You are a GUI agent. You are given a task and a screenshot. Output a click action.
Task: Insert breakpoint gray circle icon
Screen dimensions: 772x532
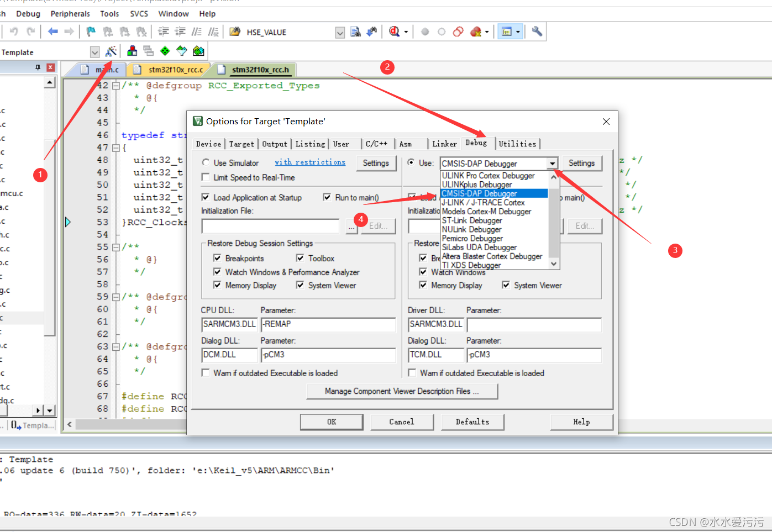[425, 31]
